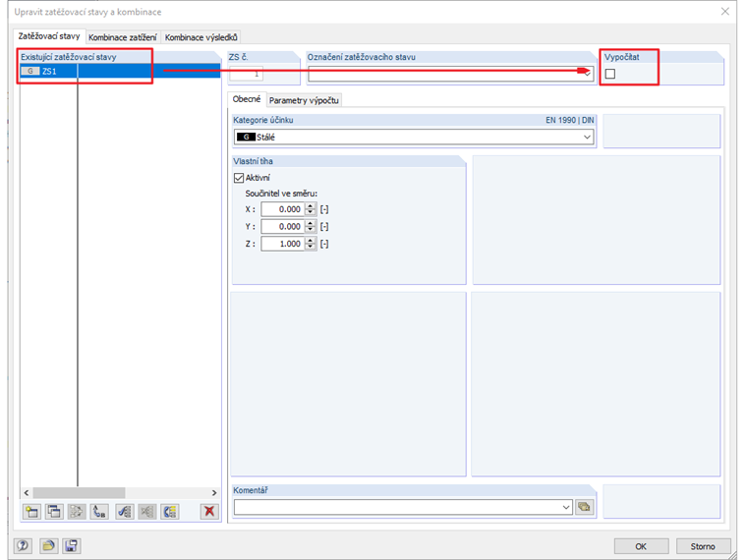
Task: Click the load case list horizontal scrollbar thumb
Action: [x=79, y=492]
